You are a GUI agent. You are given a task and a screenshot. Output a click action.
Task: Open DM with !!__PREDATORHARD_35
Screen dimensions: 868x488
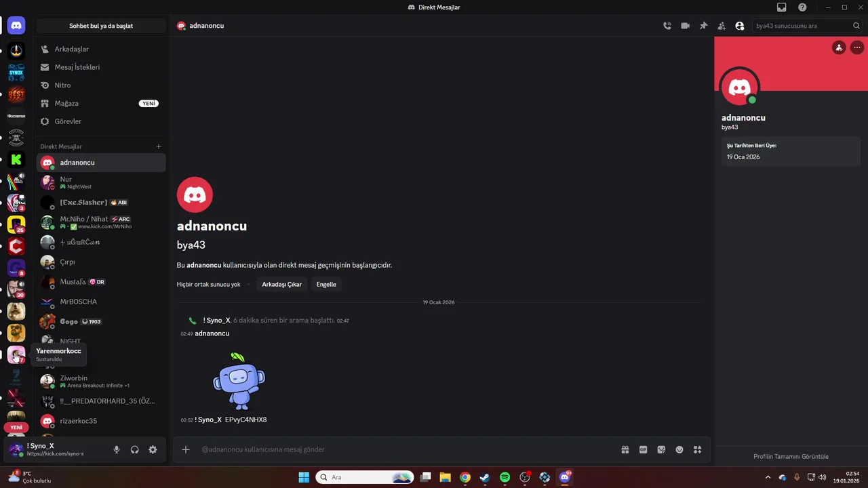coord(101,401)
